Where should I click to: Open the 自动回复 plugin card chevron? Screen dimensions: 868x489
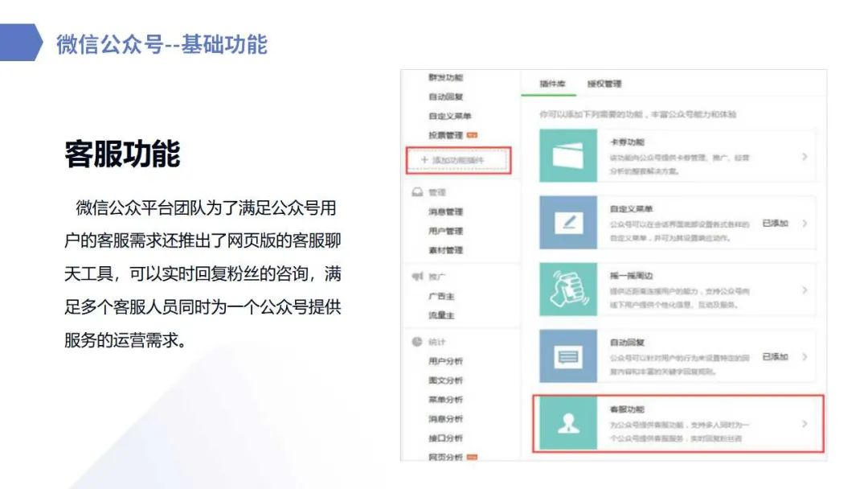click(x=805, y=356)
